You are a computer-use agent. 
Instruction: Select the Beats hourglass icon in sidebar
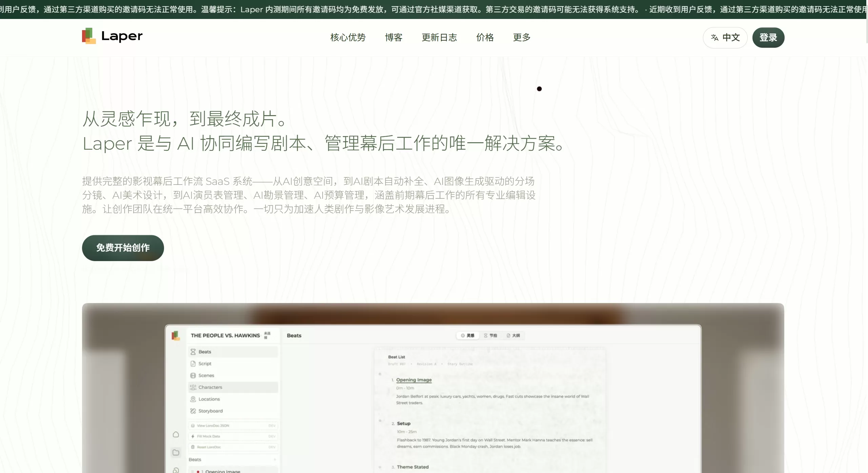[193, 352]
